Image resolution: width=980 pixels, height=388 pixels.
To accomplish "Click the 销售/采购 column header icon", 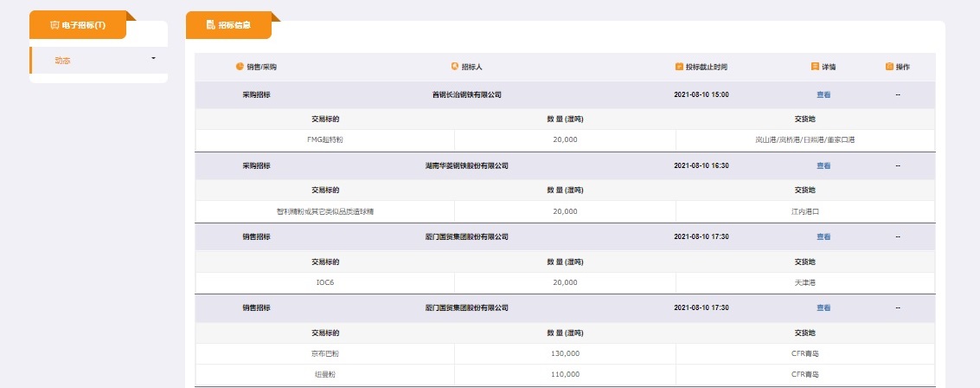I will tap(240, 67).
